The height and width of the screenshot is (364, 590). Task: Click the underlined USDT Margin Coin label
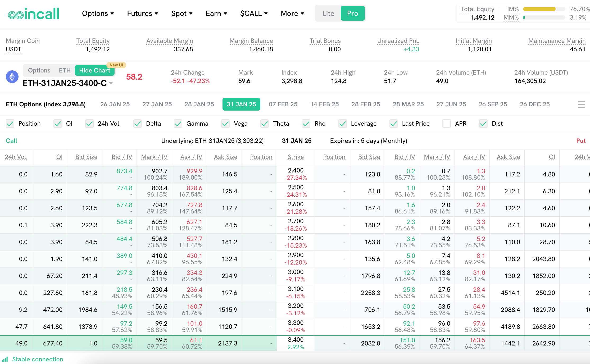point(13,49)
